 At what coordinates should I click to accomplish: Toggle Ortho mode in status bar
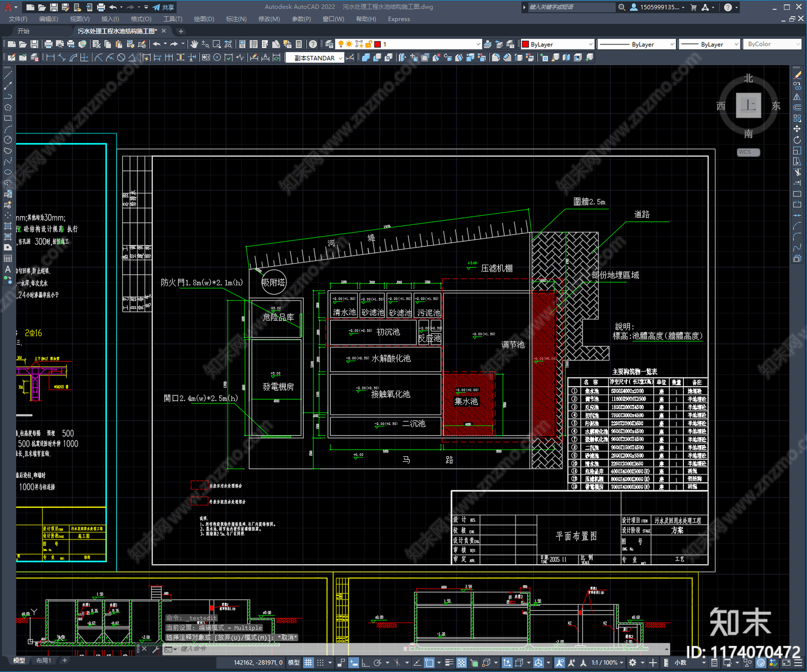tap(365, 662)
